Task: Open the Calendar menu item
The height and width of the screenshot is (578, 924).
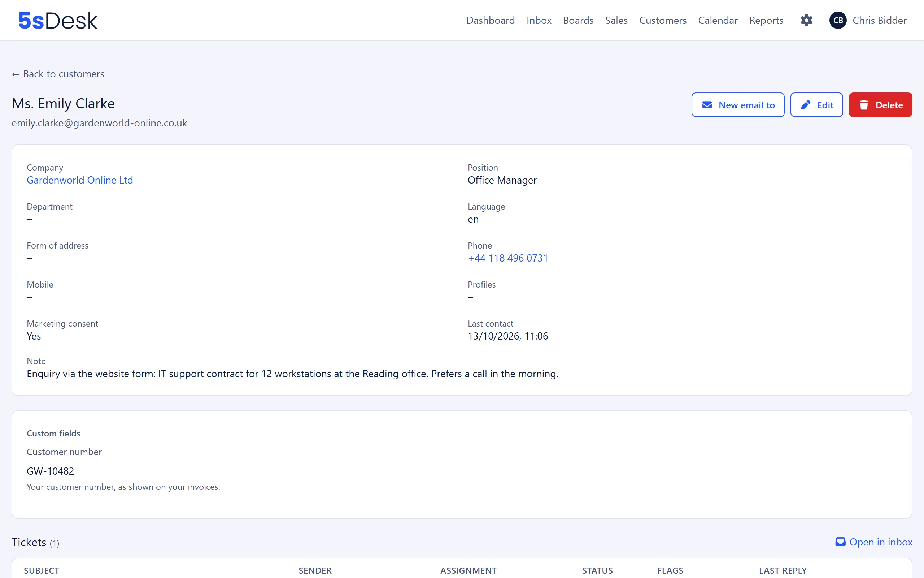Action: tap(718, 20)
